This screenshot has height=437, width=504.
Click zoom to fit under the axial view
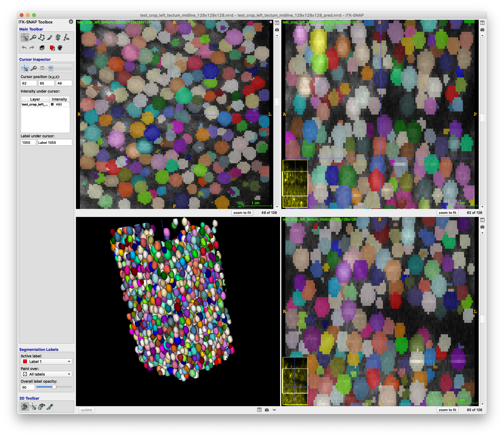[x=242, y=213]
